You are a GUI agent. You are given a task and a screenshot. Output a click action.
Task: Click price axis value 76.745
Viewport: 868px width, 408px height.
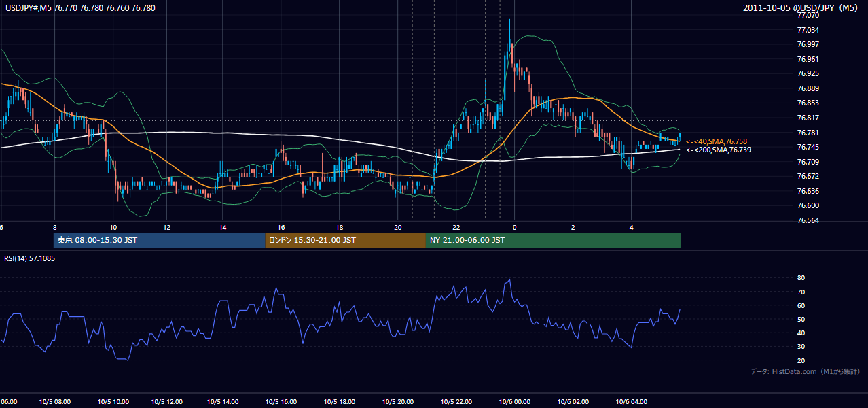[808, 147]
